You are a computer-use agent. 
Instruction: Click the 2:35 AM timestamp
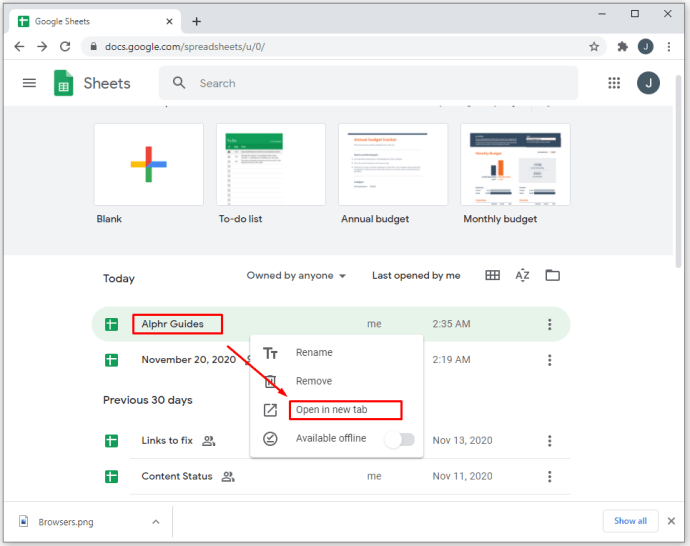[451, 324]
